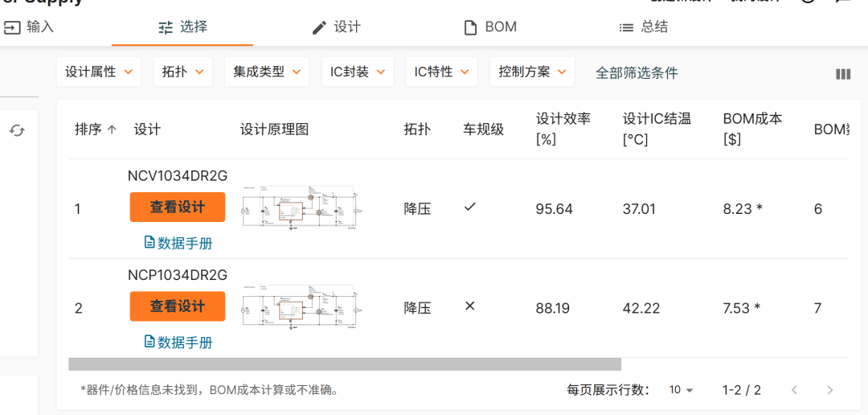The height and width of the screenshot is (415, 868).
Task: Click the pencil icon on 设计 tab
Action: pos(319,27)
